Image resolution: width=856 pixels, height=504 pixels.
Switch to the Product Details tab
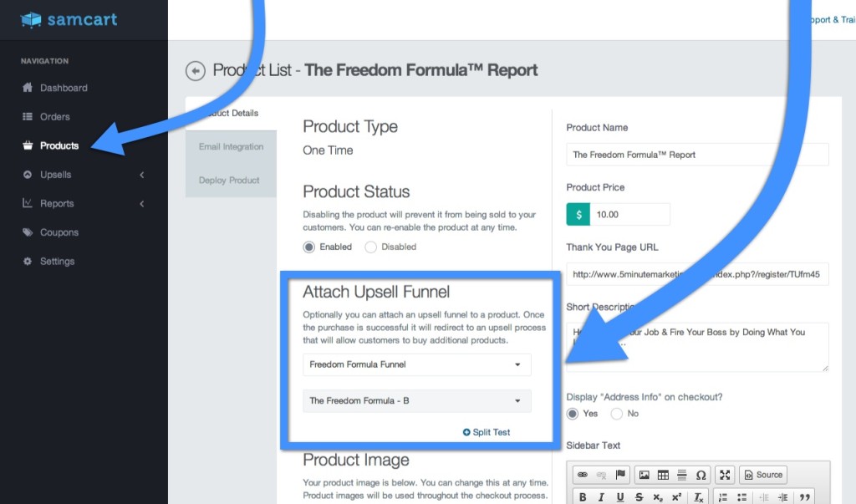point(231,113)
